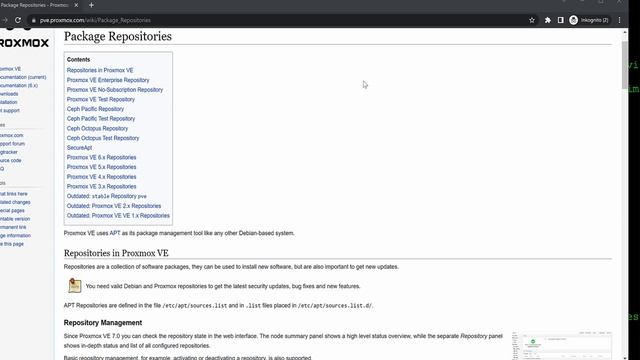Open a new tab with the plus button
Image resolution: width=640 pixels, height=360 pixels.
[91, 5]
